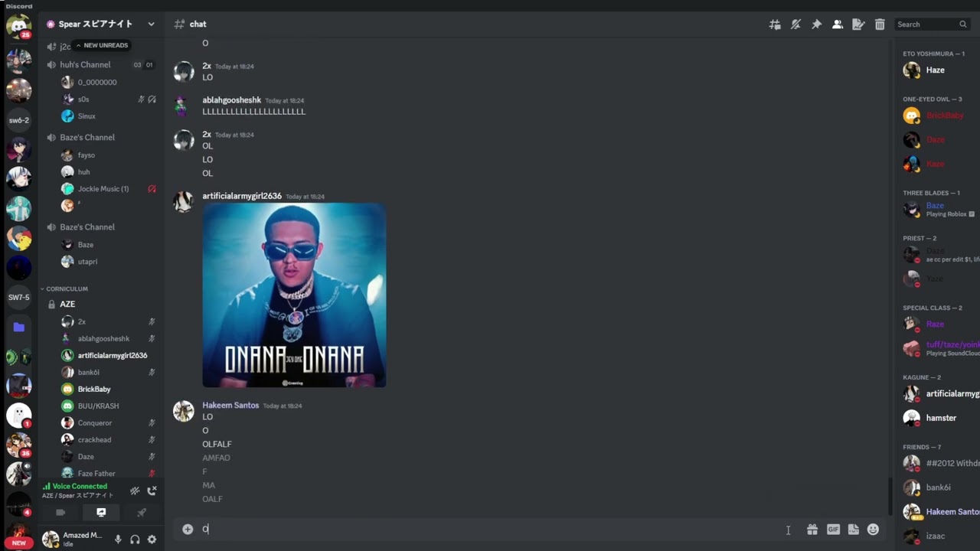Collapse the CORNICULUM category
The width and height of the screenshot is (980, 551).
pos(67,289)
